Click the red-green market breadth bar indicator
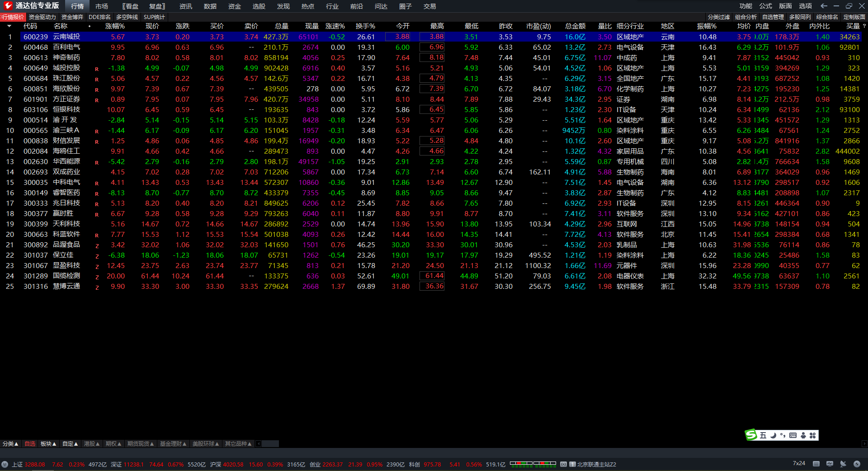Viewport: 868px width, 471px height. [533, 463]
